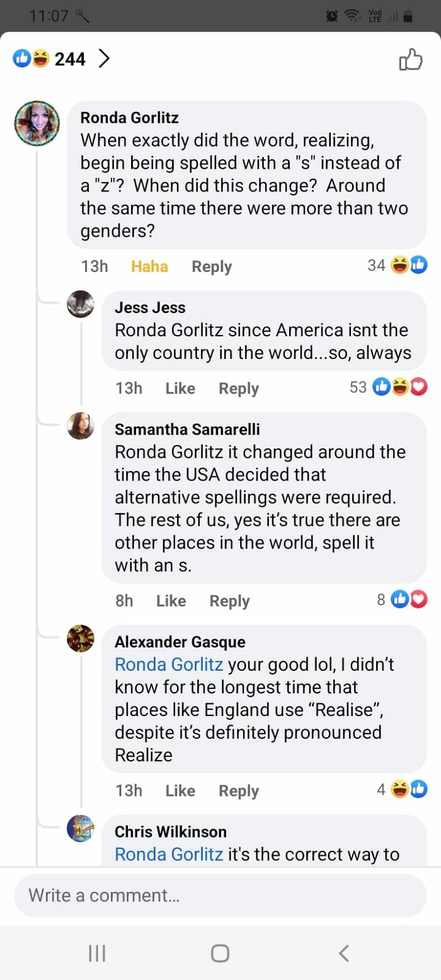The width and height of the screenshot is (441, 980).
Task: Expand the reactions list via the chevron beside 244
Action: click(105, 59)
